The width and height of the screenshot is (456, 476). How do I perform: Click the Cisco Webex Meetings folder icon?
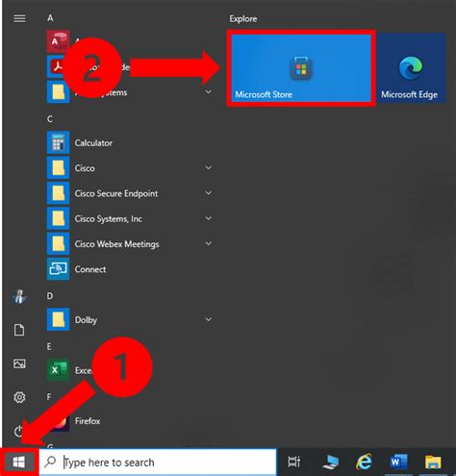(58, 243)
